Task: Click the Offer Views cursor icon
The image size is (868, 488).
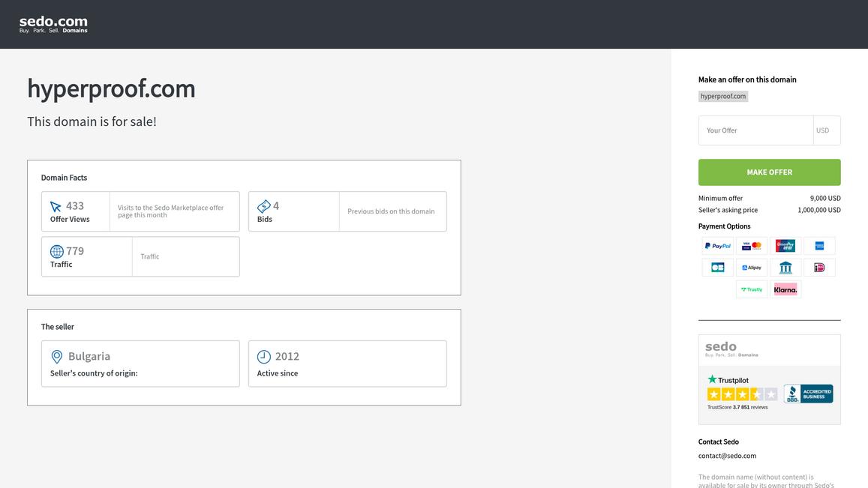Action: (56, 206)
